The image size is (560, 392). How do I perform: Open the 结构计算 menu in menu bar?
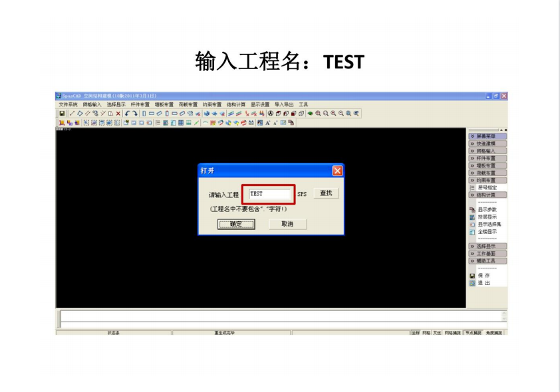[x=236, y=104]
